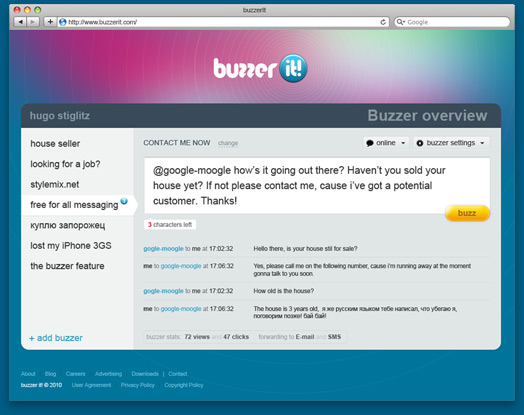Viewport: 524px width, 415px height.
Task: Click the plus add-bookmark button
Action: click(50, 22)
